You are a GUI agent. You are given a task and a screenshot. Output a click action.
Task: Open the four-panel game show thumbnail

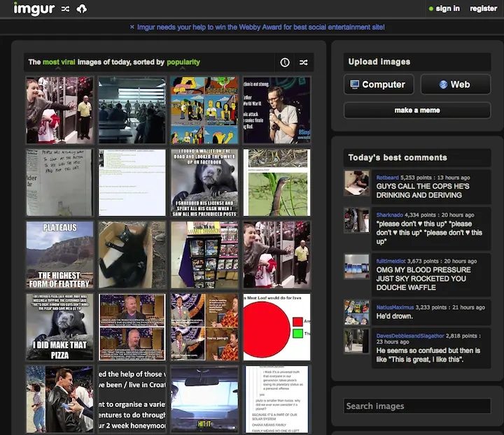coord(204,327)
